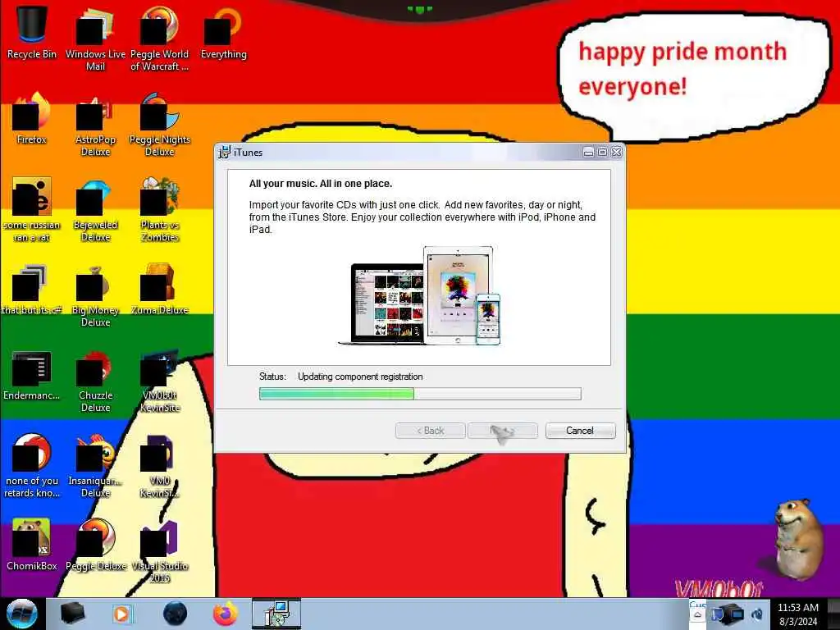This screenshot has width=840, height=630.
Task: Click the device artwork in iTunes installer
Action: click(419, 295)
